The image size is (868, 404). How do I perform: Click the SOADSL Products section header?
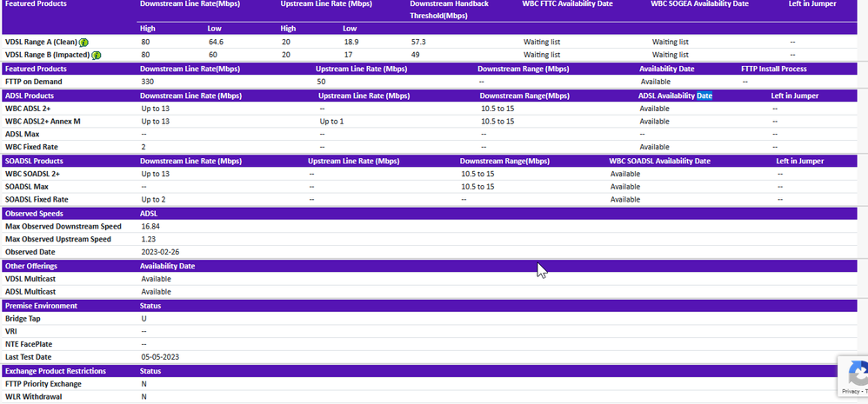(x=34, y=161)
